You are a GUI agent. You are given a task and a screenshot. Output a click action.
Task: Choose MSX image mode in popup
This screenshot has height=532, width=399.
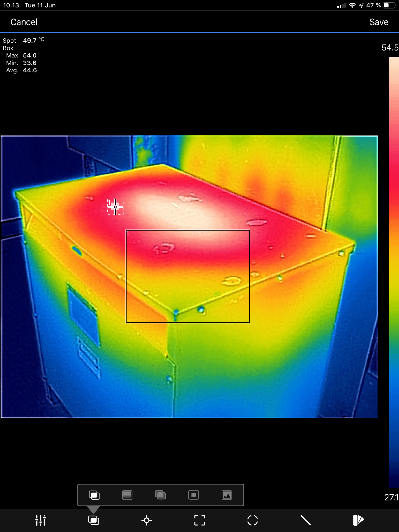pyautogui.click(x=94, y=495)
